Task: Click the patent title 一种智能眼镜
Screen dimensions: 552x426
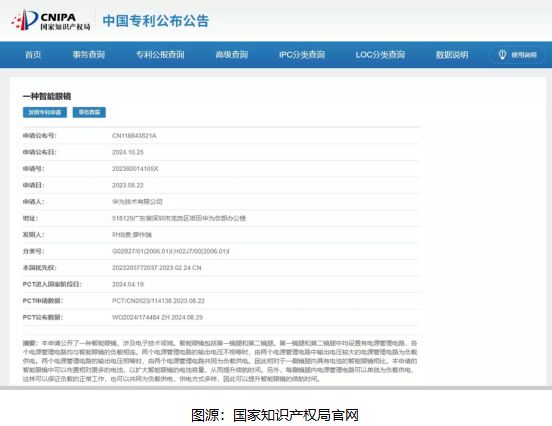Action: (47, 96)
